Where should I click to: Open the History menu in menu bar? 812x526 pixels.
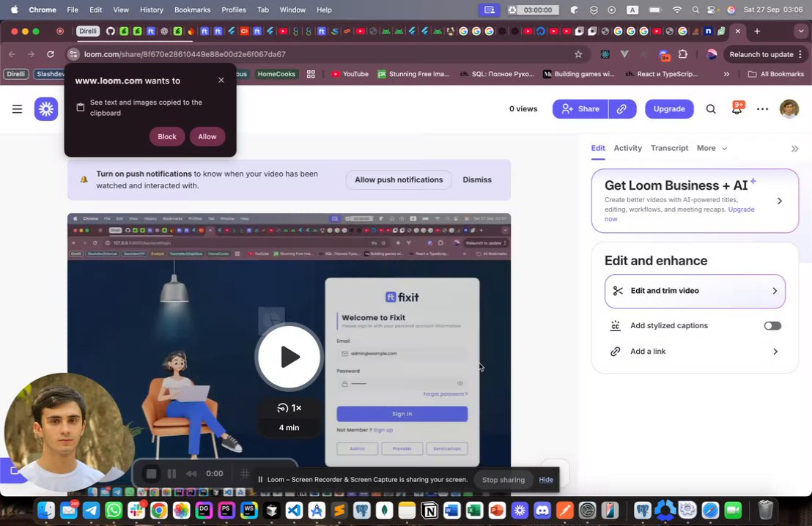[151, 10]
